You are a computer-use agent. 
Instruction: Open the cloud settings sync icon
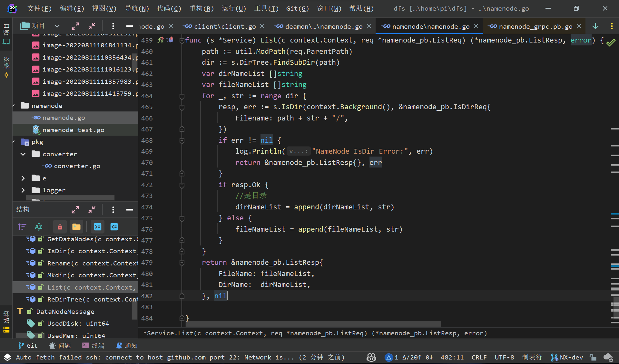tap(608, 357)
